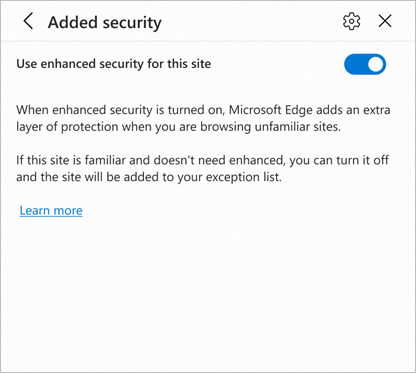Open the Learn more link
416x373 pixels.
tap(51, 210)
